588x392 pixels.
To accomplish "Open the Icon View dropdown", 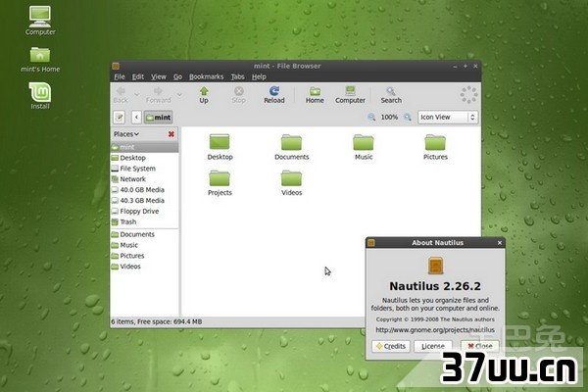I will coord(448,117).
